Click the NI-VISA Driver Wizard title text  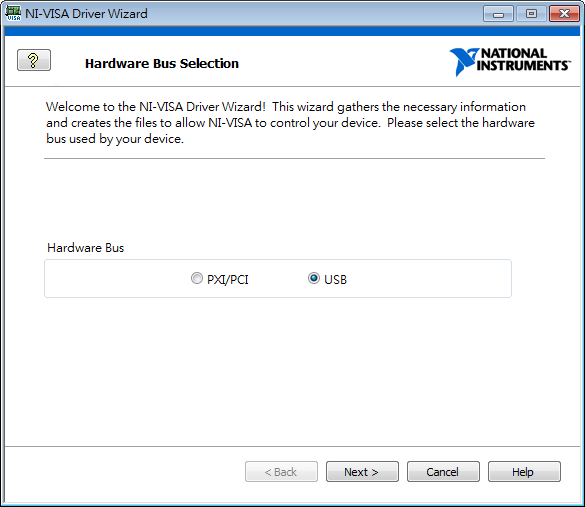pos(86,13)
